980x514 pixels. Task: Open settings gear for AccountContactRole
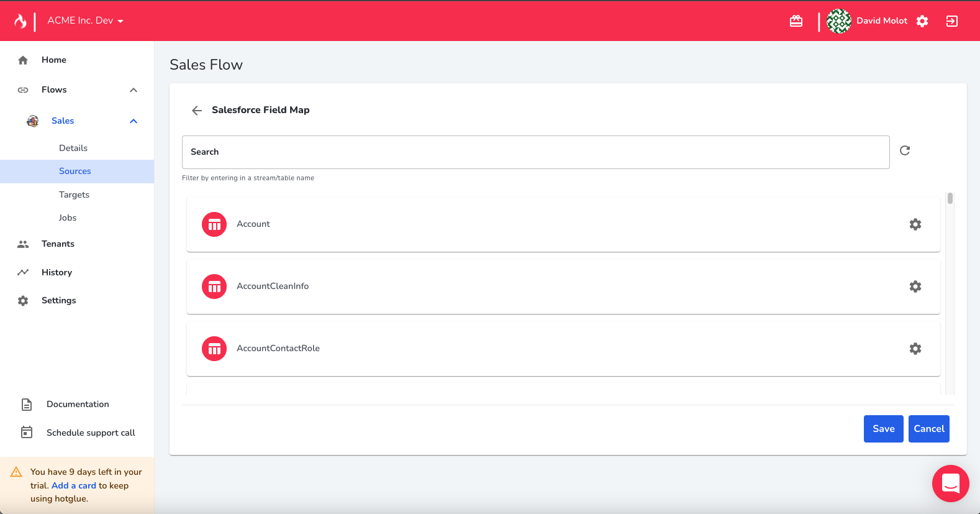click(915, 349)
